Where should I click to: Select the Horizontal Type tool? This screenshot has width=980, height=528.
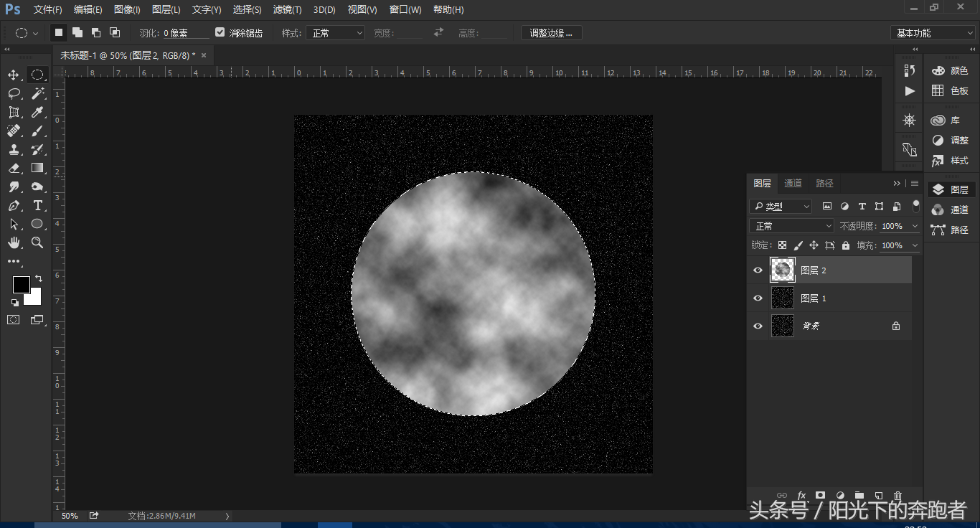[37, 206]
